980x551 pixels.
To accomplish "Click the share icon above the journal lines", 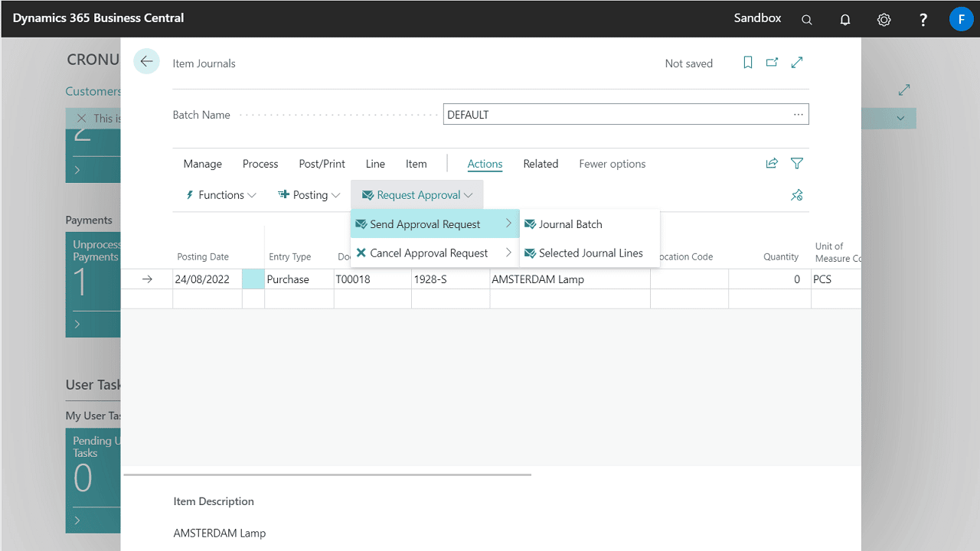I will pos(772,163).
